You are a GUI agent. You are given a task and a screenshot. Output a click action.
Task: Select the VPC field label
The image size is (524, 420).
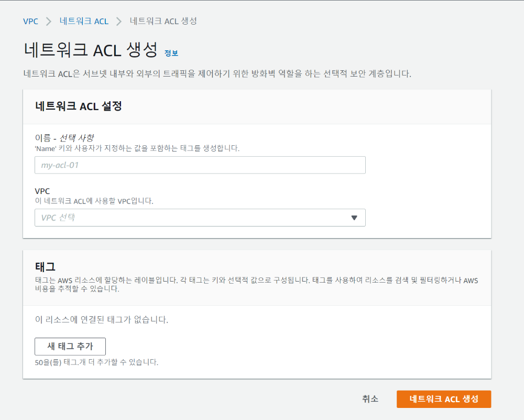click(x=42, y=191)
